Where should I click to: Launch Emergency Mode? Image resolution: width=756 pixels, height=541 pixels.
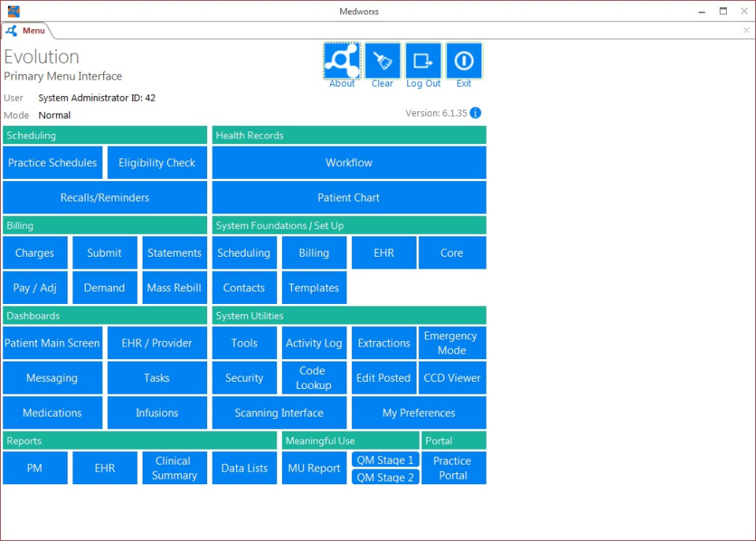click(x=451, y=343)
